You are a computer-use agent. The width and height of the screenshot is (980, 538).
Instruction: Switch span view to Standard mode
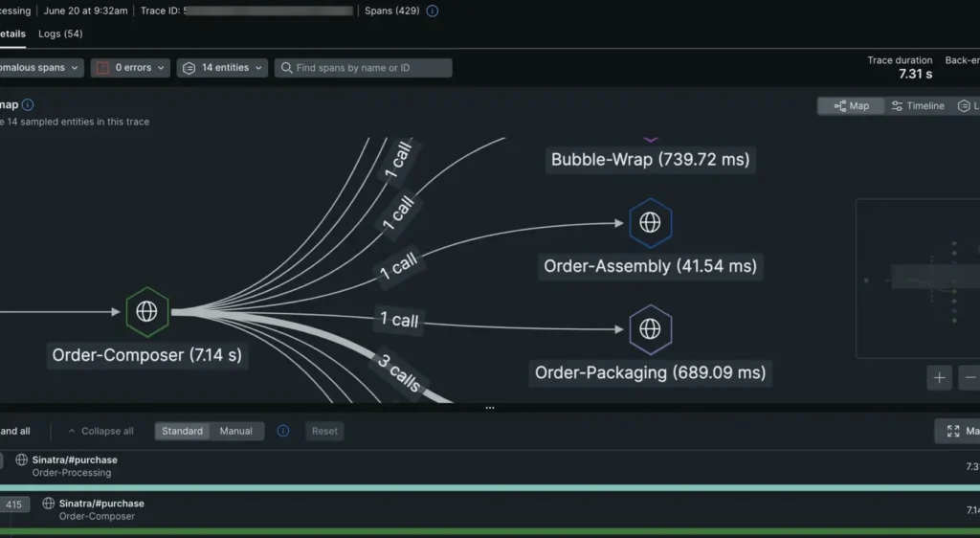click(182, 431)
